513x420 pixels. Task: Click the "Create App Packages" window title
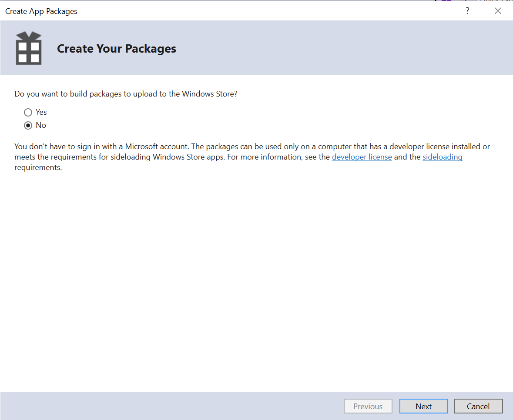(41, 11)
